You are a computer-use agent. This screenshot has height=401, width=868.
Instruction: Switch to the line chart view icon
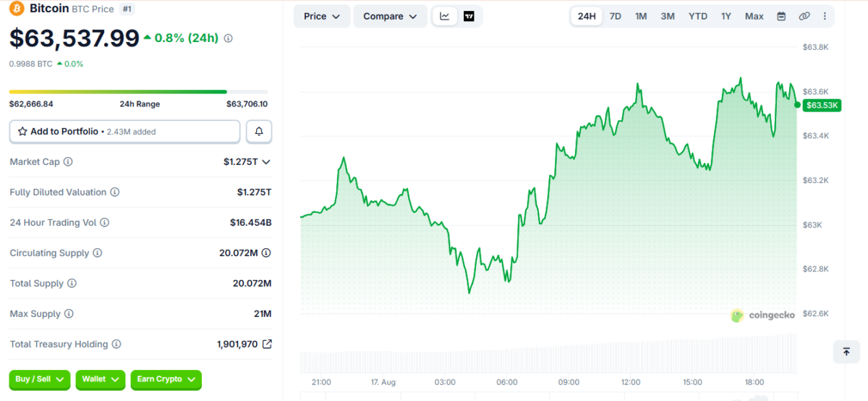tap(445, 16)
